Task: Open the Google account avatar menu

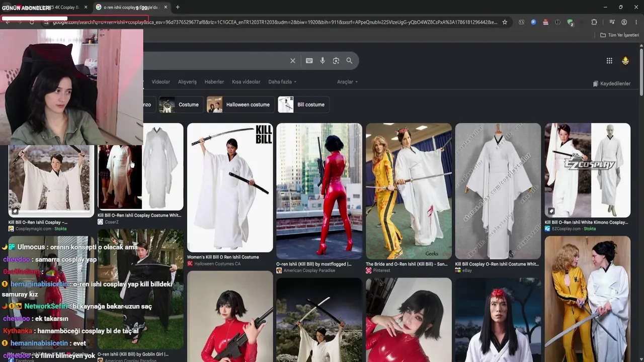Action: pyautogui.click(x=625, y=61)
